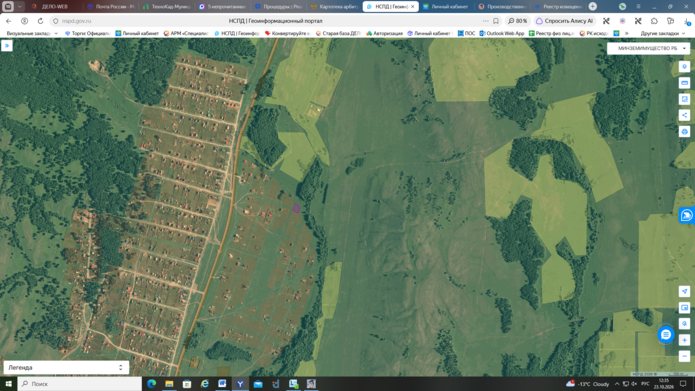The height and width of the screenshot is (391, 695).
Task: Open the blue side assistant widget
Action: pos(687,215)
